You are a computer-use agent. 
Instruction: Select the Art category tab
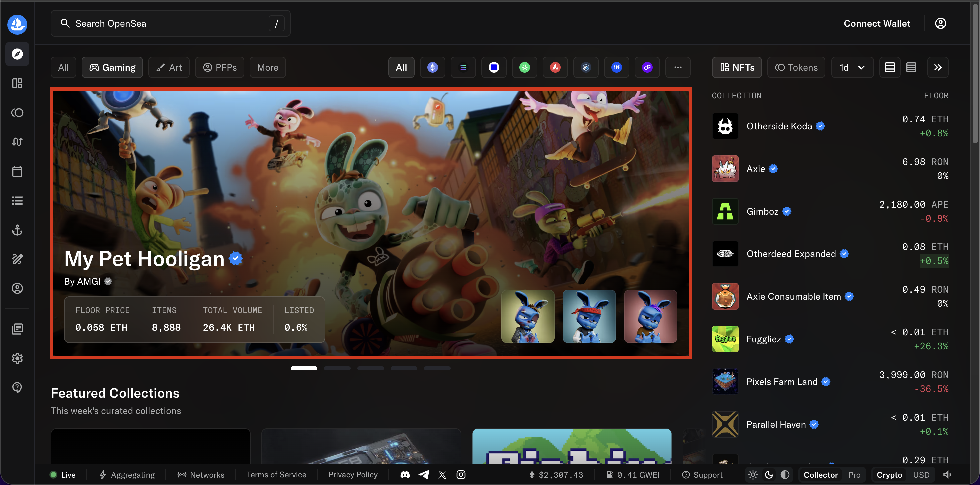tap(169, 67)
